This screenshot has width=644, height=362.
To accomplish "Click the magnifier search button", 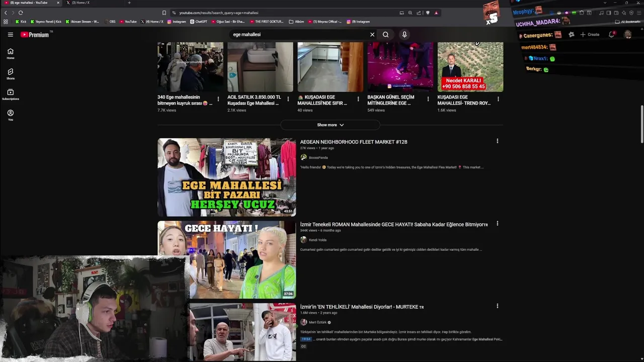I will tap(385, 35).
